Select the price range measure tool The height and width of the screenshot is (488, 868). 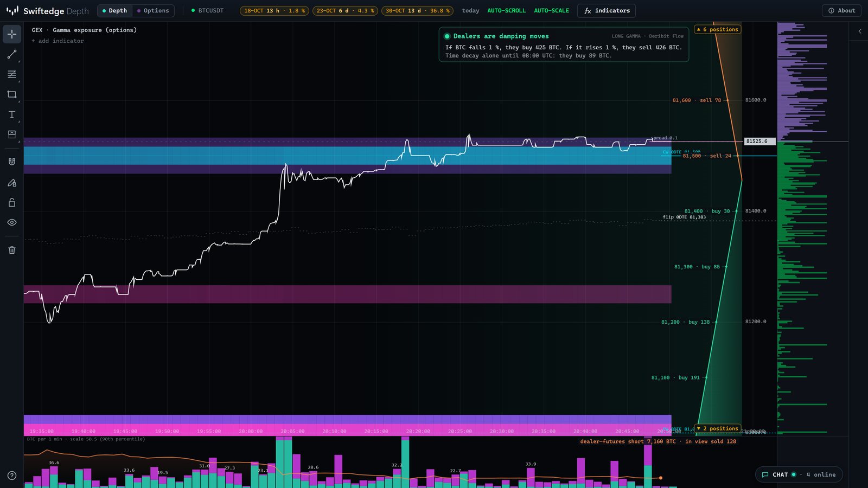click(12, 134)
